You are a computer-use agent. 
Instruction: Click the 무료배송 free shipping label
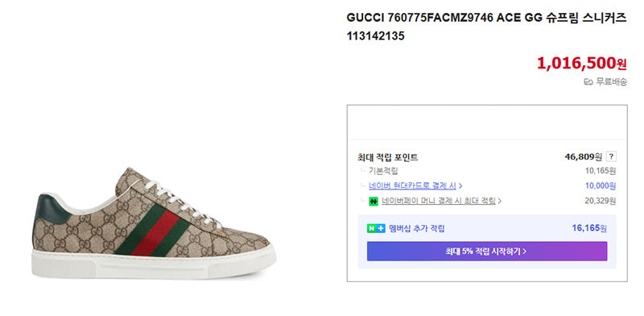click(x=611, y=82)
